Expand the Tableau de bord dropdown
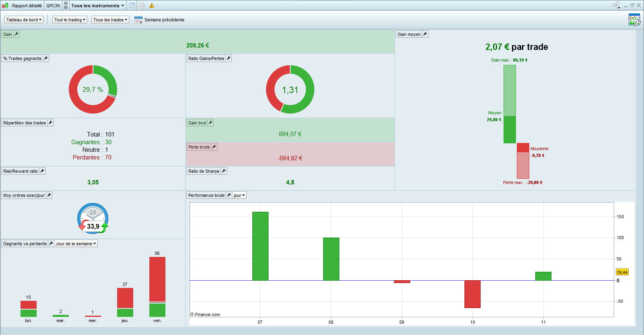644x335 pixels. (x=24, y=20)
